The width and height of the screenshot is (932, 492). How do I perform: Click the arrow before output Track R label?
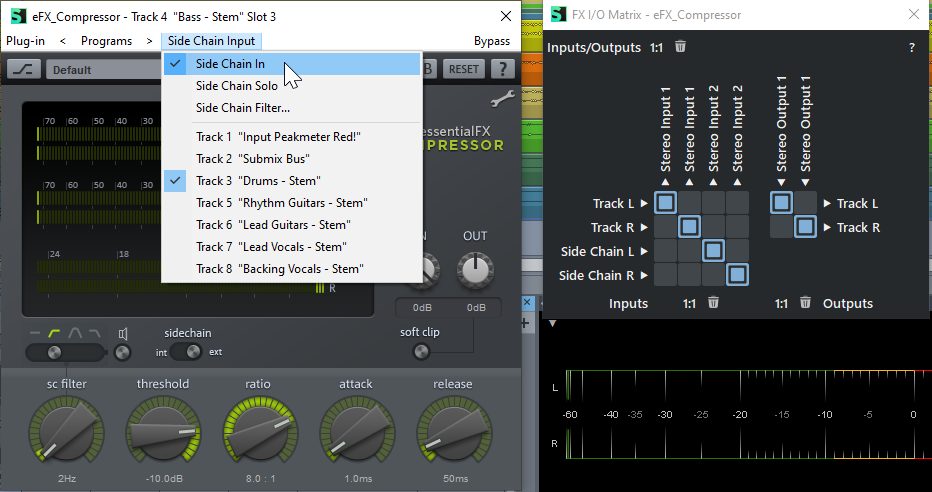pos(827,227)
